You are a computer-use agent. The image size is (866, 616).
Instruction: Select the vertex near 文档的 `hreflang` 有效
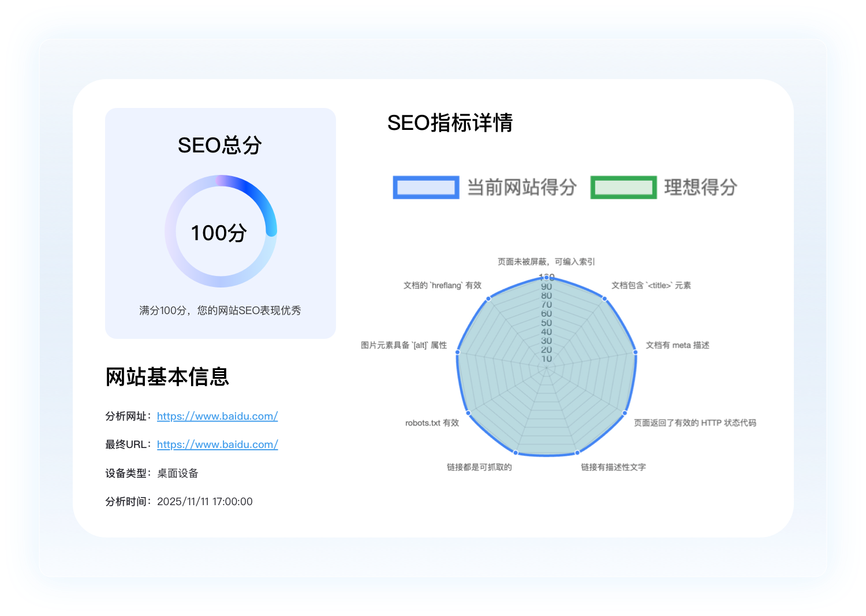tap(490, 299)
